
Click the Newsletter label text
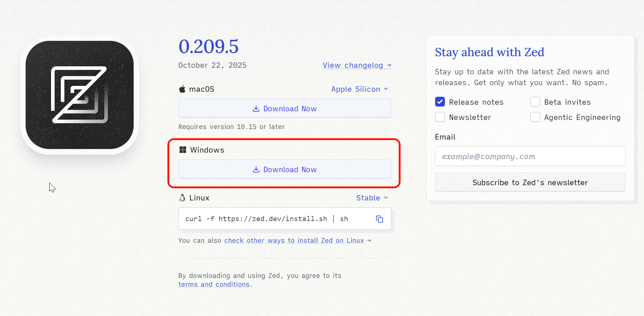pos(470,117)
